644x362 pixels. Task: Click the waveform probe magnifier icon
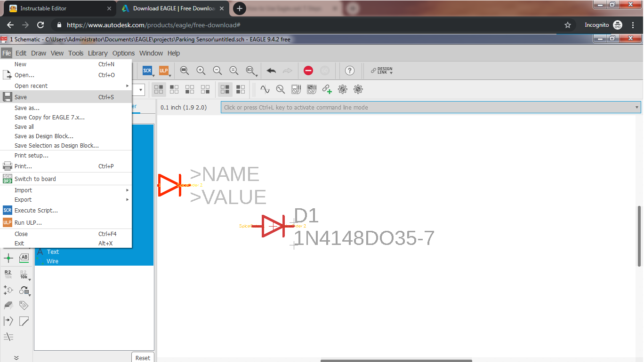click(281, 89)
